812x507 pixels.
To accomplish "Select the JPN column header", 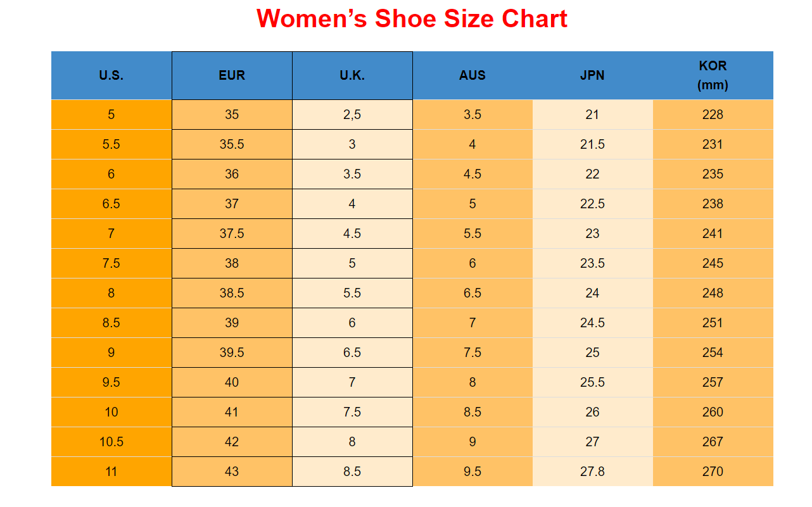I will coord(592,75).
